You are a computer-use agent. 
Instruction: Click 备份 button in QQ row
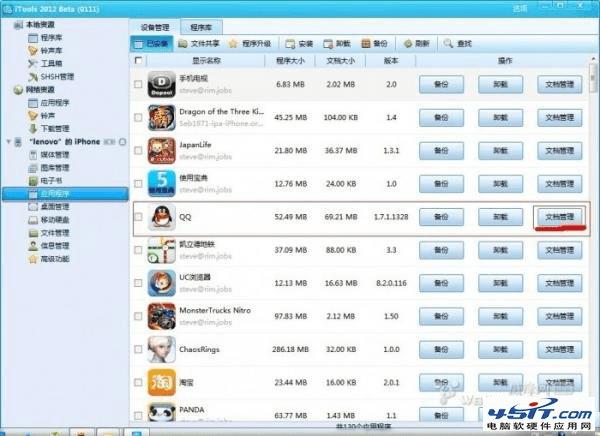pyautogui.click(x=441, y=217)
